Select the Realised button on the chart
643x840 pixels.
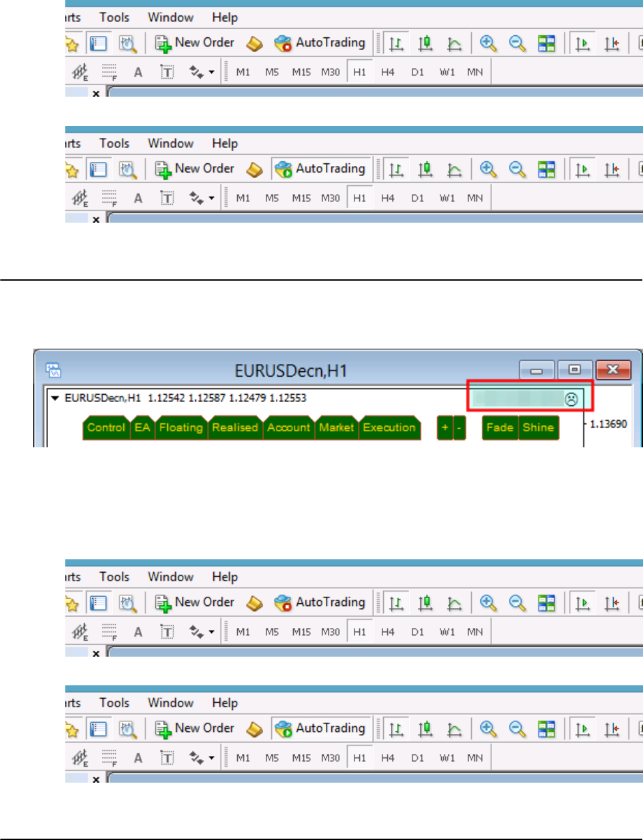[x=235, y=428]
